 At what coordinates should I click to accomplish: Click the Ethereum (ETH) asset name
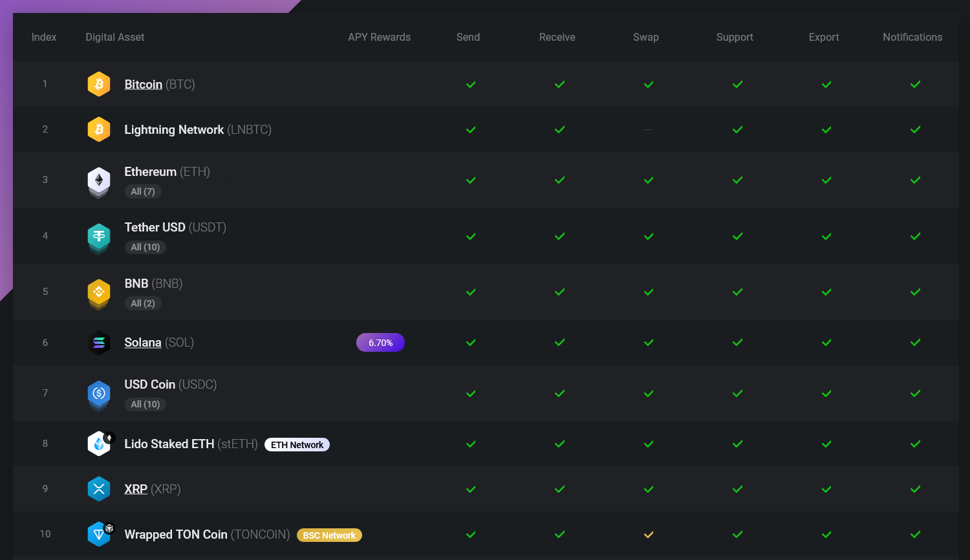click(x=167, y=171)
